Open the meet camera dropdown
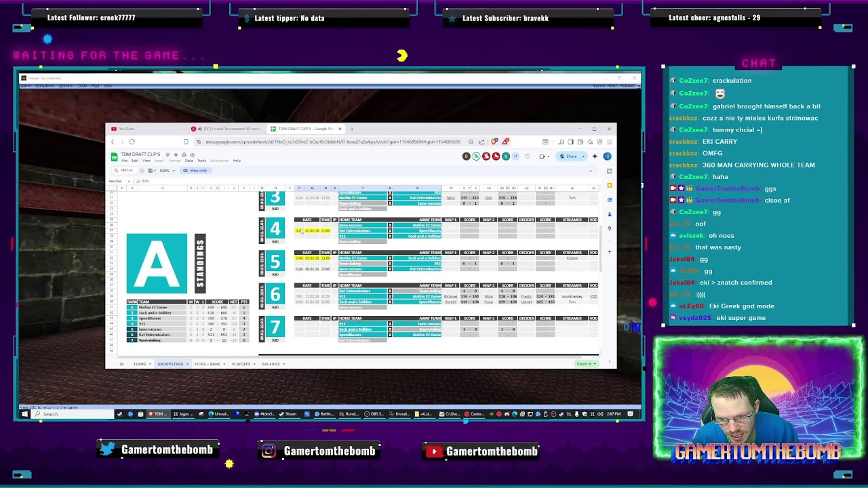Screen dimensions: 868x488 (x=543, y=157)
